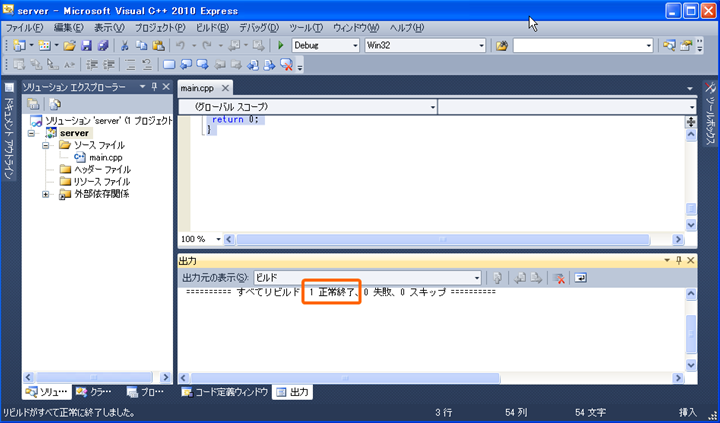Viewport: 720px width, 423px height.
Task: Toggle auto-hide pin on Output panel
Action: tap(679, 260)
